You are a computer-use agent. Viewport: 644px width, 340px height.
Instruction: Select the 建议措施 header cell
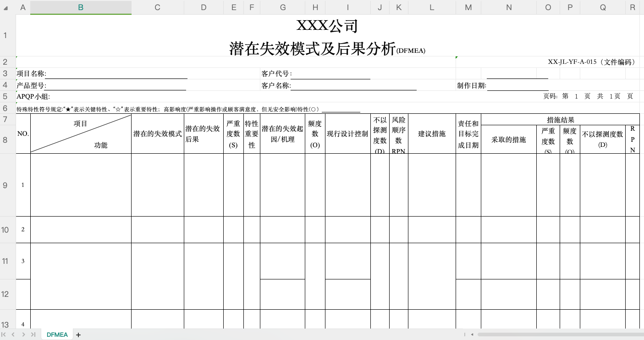[x=431, y=133]
